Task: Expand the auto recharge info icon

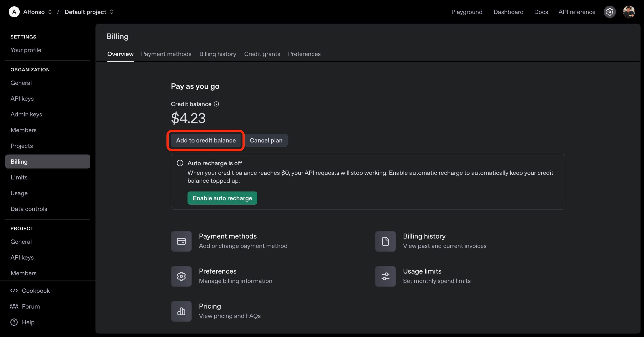Action: click(180, 163)
